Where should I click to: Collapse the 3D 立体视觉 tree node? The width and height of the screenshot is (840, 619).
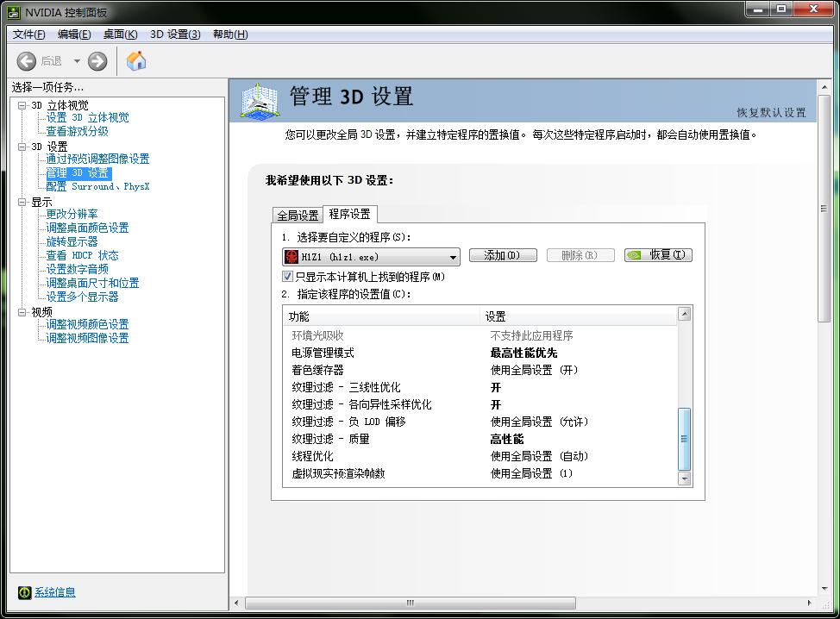point(22,104)
